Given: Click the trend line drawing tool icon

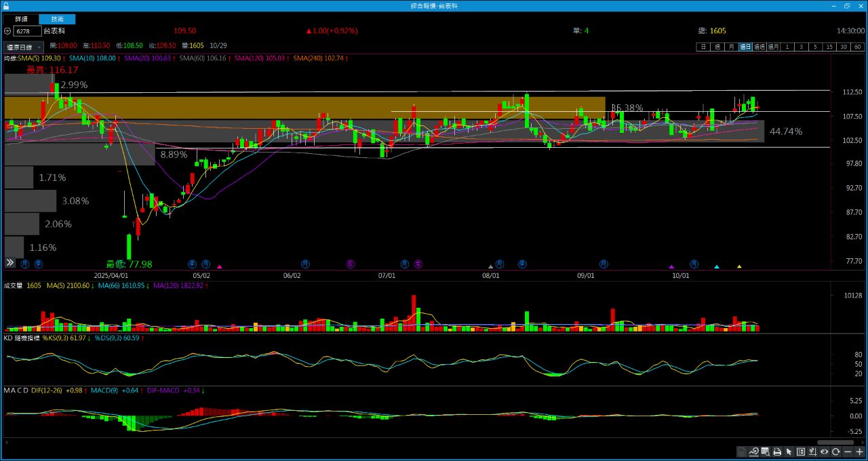Looking at the screenshot, I should [x=753, y=452].
